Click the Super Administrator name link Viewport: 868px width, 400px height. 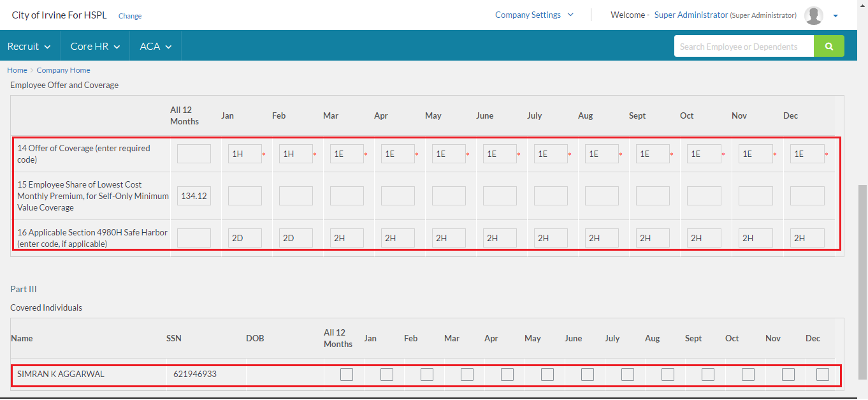[691, 15]
